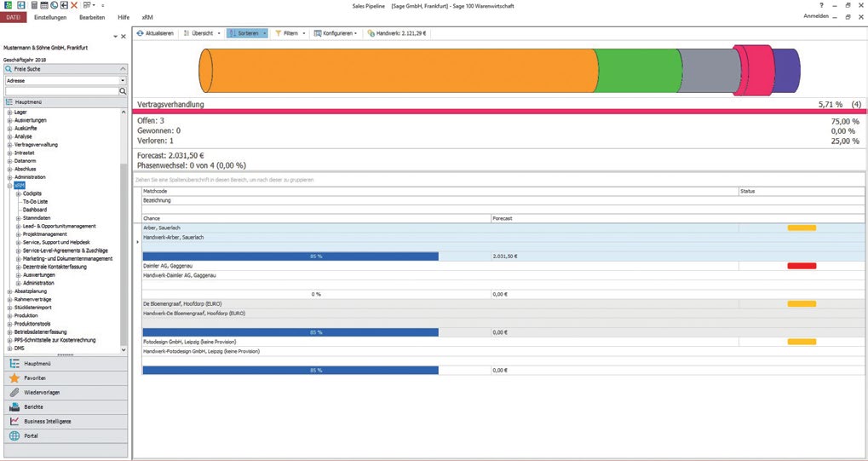
Task: Expand the Lager tree node
Action: (x=10, y=112)
